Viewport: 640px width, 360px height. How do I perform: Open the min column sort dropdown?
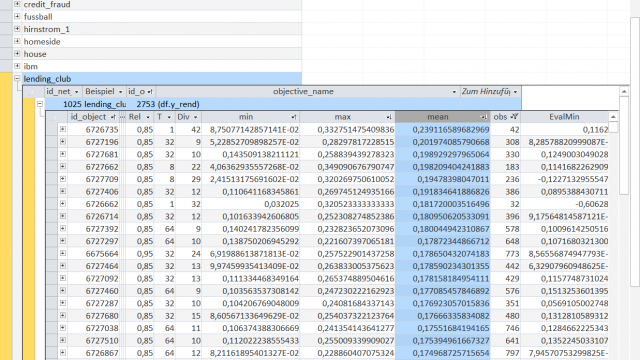[x=293, y=117]
